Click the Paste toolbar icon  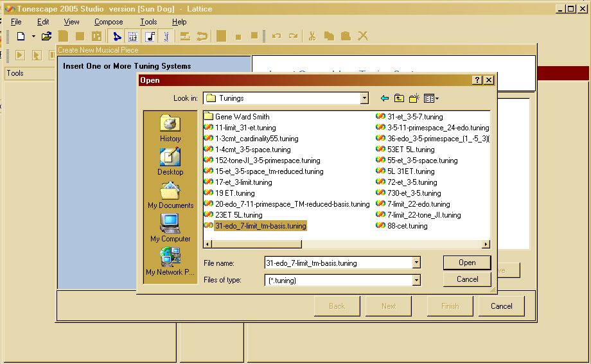tap(346, 36)
